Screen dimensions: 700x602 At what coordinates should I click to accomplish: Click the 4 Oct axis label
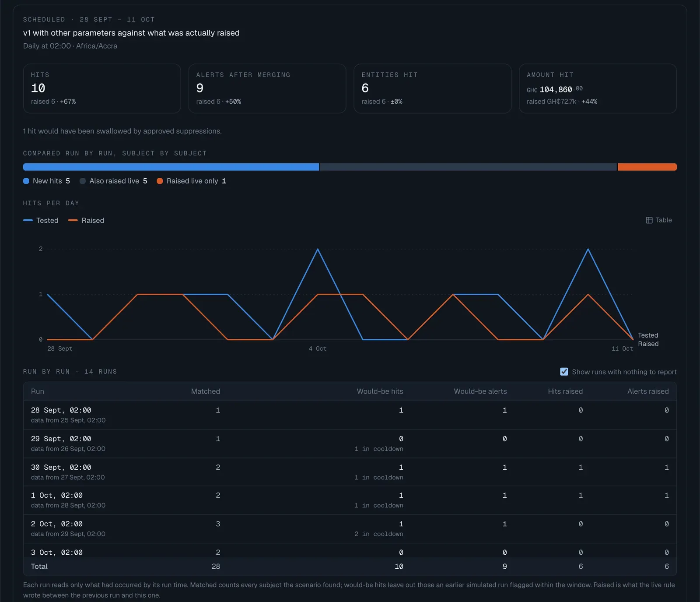(318, 349)
